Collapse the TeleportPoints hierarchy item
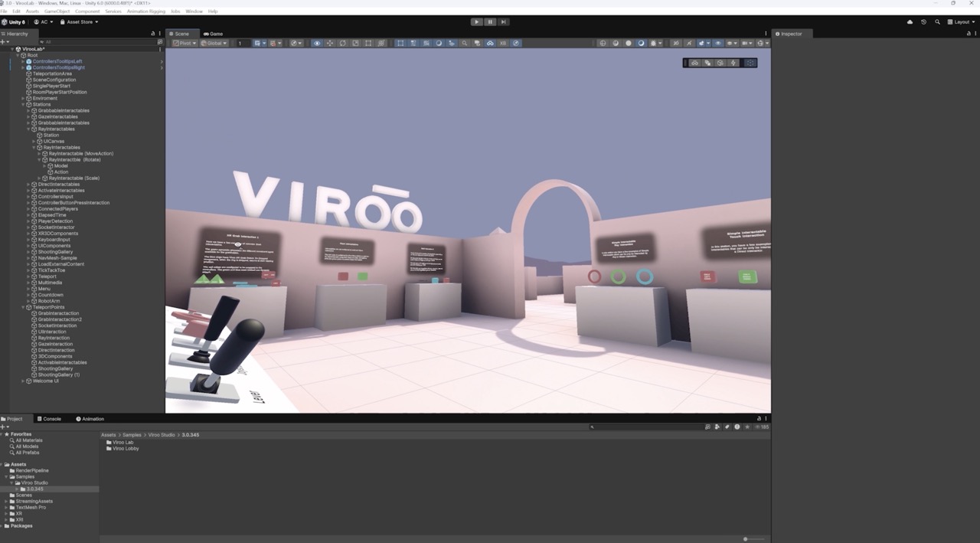980x543 pixels. 23,307
